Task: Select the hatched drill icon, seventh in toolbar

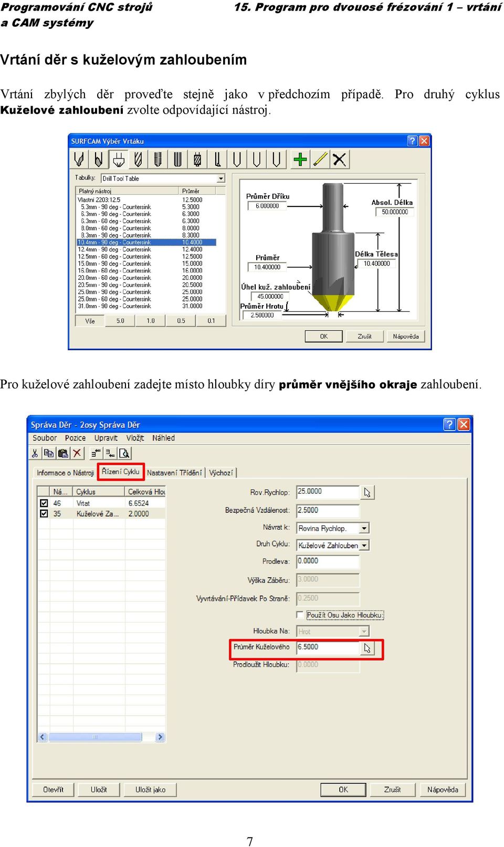Action: [197, 159]
